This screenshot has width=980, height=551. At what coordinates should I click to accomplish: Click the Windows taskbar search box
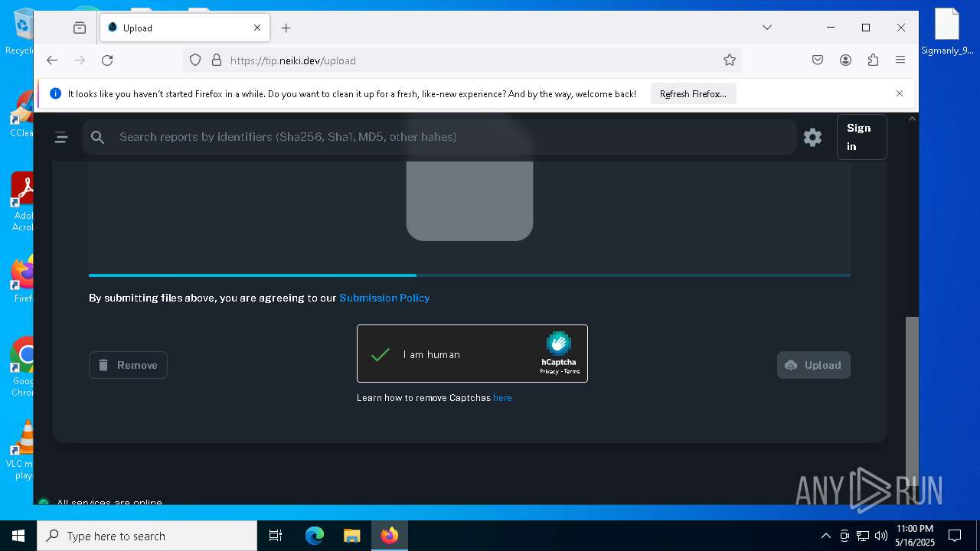[147, 536]
